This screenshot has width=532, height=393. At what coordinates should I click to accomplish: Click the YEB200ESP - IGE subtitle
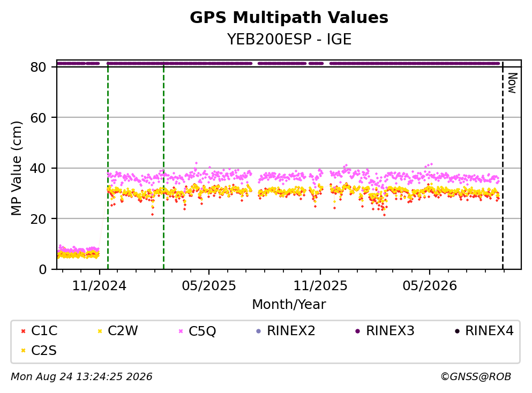pyautogui.click(x=289, y=39)
